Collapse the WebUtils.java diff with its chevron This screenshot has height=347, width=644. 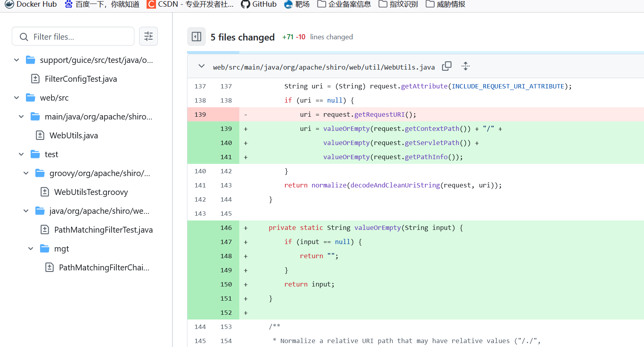click(202, 66)
